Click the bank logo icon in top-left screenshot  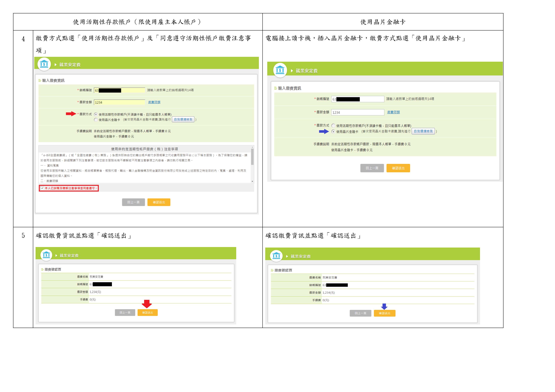[44, 64]
